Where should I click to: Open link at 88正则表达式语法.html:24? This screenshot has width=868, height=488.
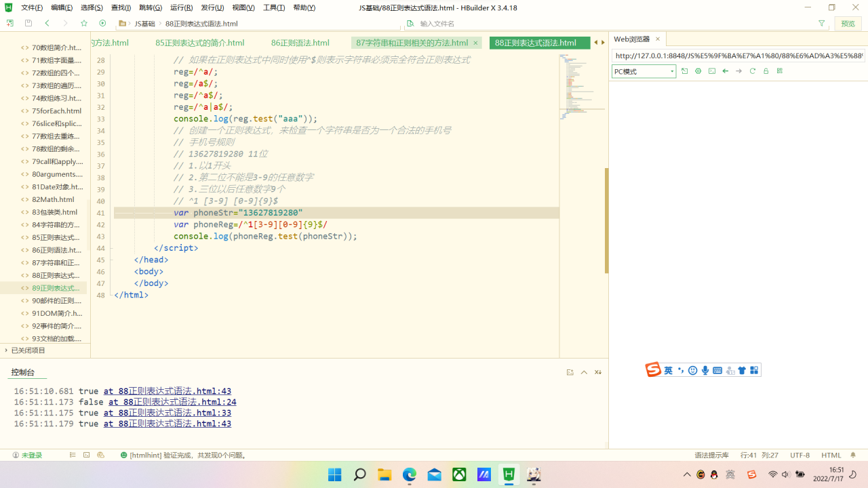tap(172, 402)
